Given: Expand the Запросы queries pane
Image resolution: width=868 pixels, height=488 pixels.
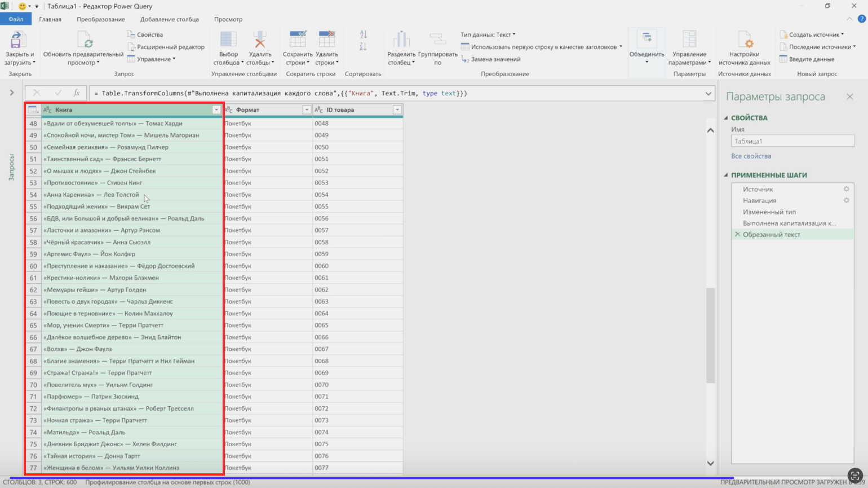Looking at the screenshot, I should (11, 93).
